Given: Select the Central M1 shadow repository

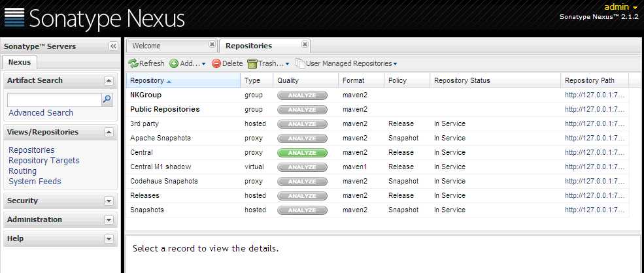Looking at the screenshot, I should tap(161, 167).
